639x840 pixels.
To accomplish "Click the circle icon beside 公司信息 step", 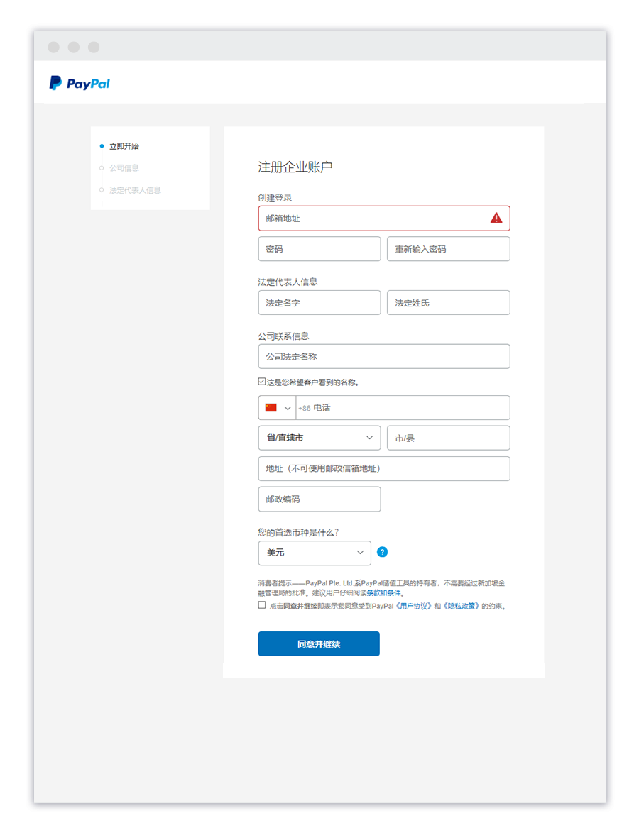I will [x=102, y=168].
